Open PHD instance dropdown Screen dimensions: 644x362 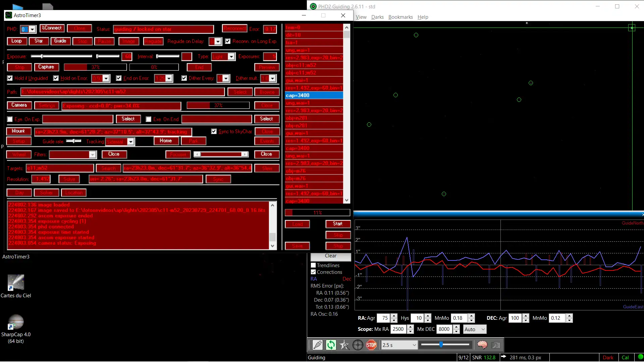pyautogui.click(x=32, y=29)
